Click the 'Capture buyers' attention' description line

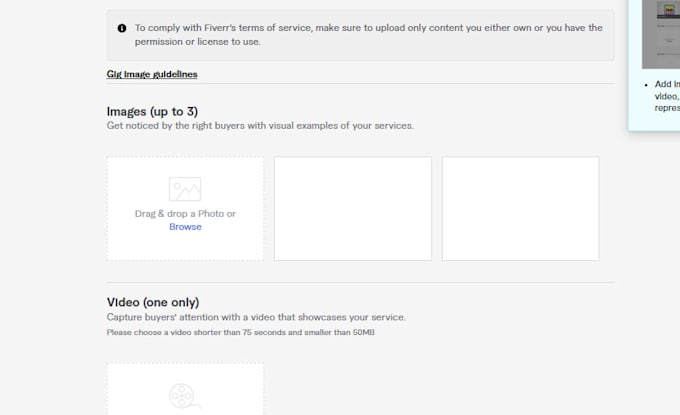(256, 317)
